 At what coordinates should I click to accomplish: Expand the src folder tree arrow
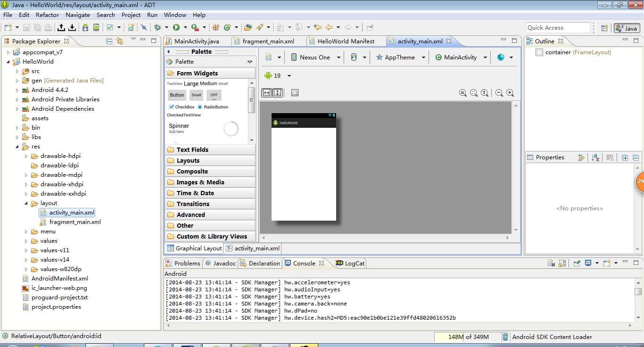click(x=17, y=71)
